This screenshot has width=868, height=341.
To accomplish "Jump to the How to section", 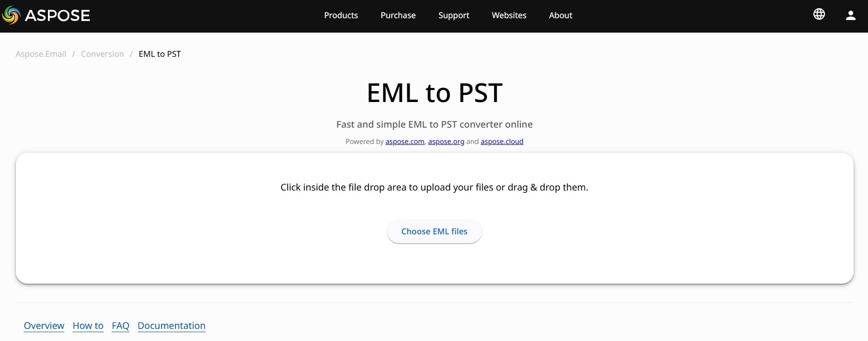I will click(x=88, y=326).
